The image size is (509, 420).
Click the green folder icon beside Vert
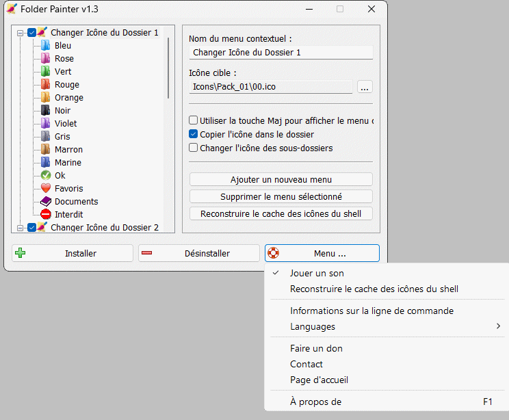tap(45, 71)
